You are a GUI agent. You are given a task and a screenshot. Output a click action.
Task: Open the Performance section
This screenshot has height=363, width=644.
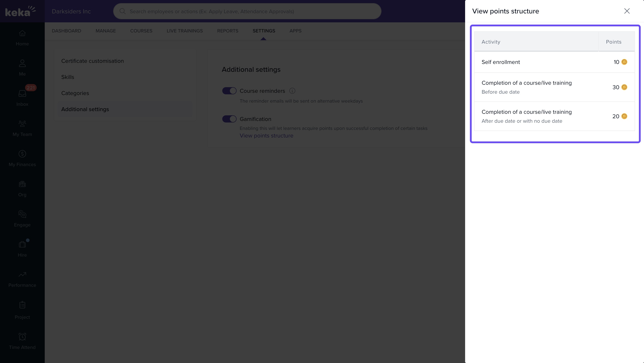point(22,279)
